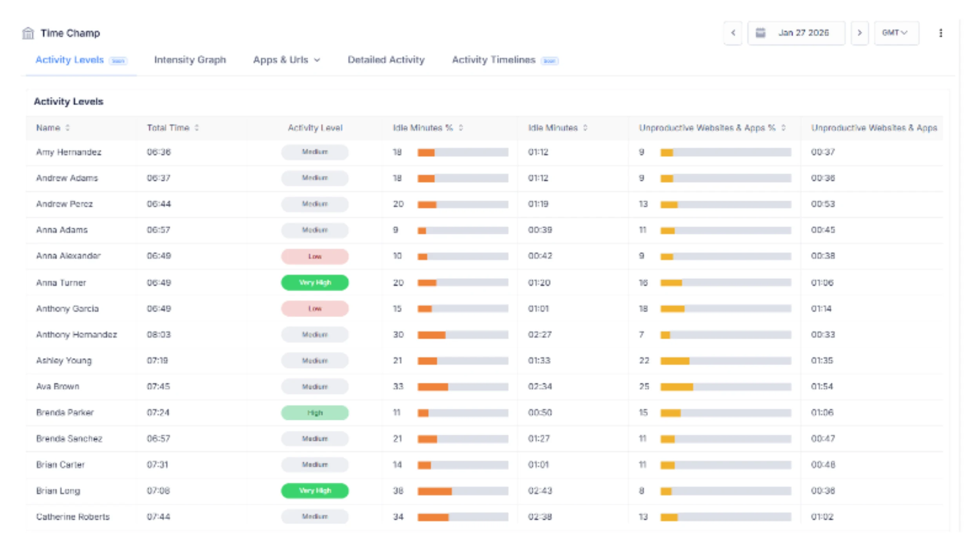Click Anthony Garcia's Low activity badge
The width and height of the screenshot is (980, 552).
314,308
